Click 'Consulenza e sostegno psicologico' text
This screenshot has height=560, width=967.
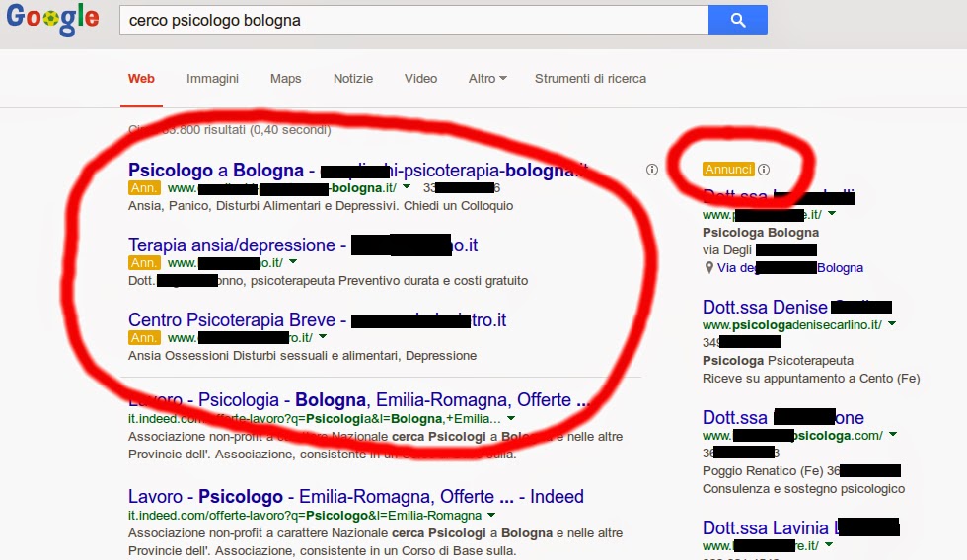click(803, 489)
